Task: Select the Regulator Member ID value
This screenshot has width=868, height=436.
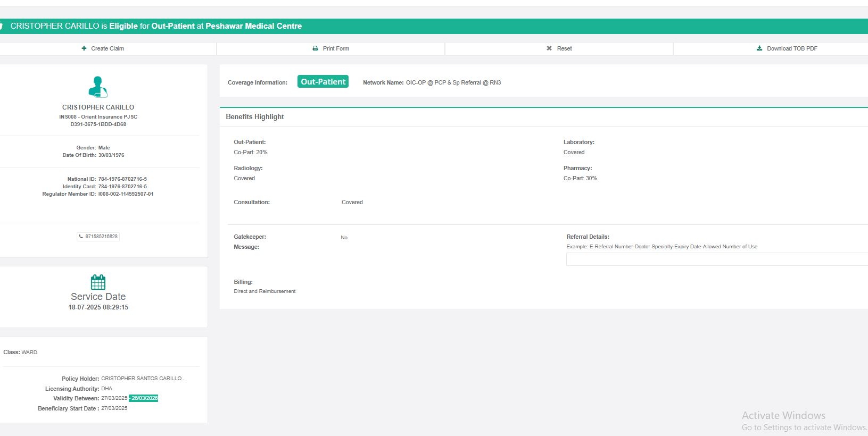Action: tap(126, 194)
